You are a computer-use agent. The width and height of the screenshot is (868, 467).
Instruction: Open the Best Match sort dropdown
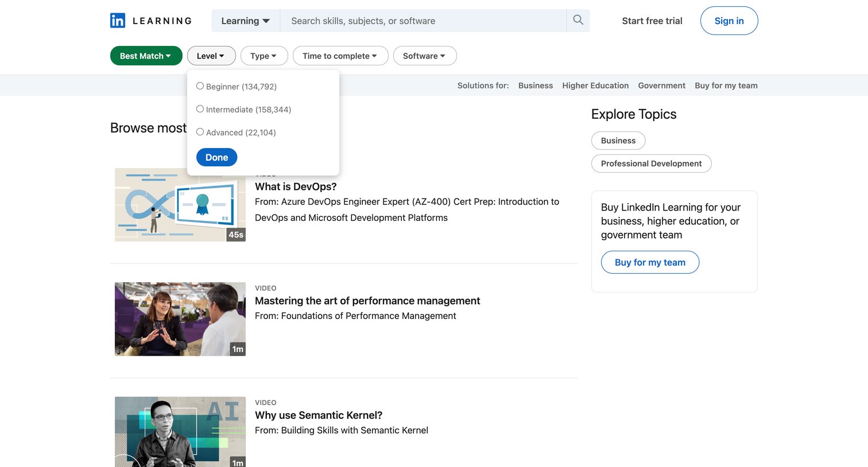point(146,56)
